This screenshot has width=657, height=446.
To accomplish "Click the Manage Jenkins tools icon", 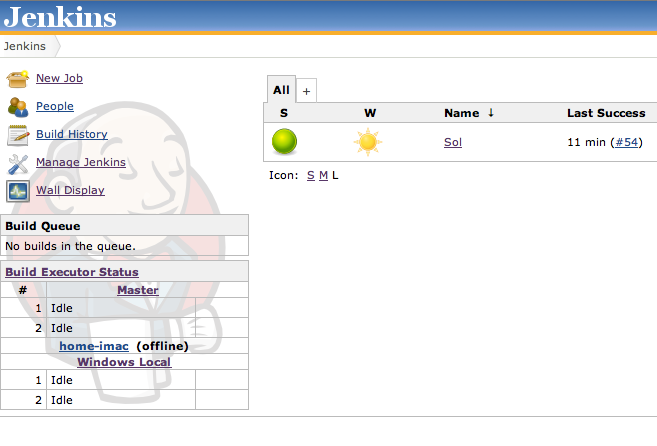I will (18, 164).
